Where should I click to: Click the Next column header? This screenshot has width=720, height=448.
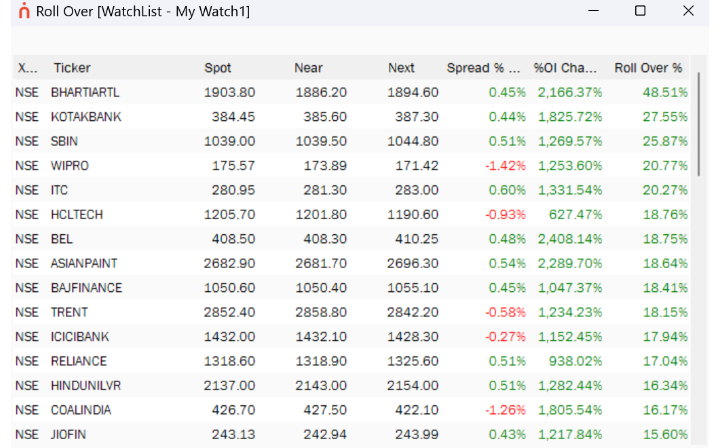click(401, 68)
